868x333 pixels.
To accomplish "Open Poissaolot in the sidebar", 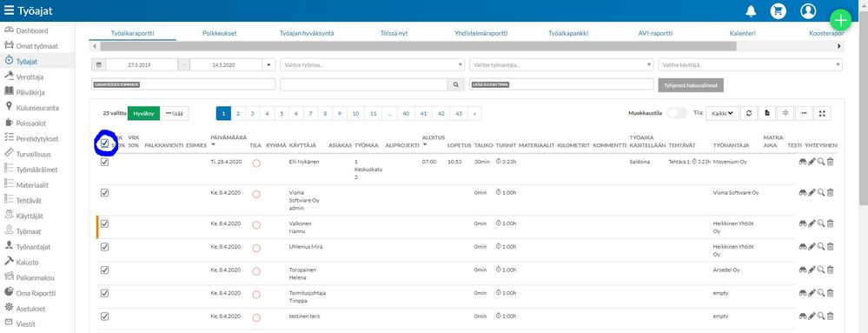I will coord(31,123).
